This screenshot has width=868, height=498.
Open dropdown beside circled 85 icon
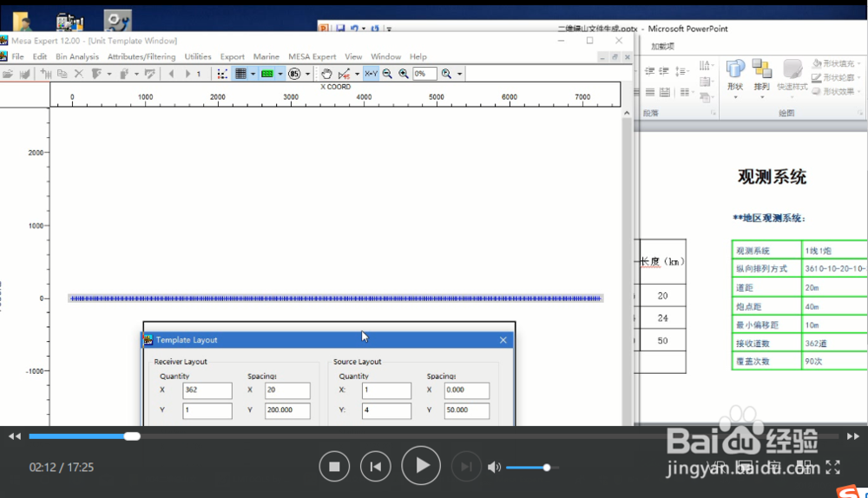308,74
